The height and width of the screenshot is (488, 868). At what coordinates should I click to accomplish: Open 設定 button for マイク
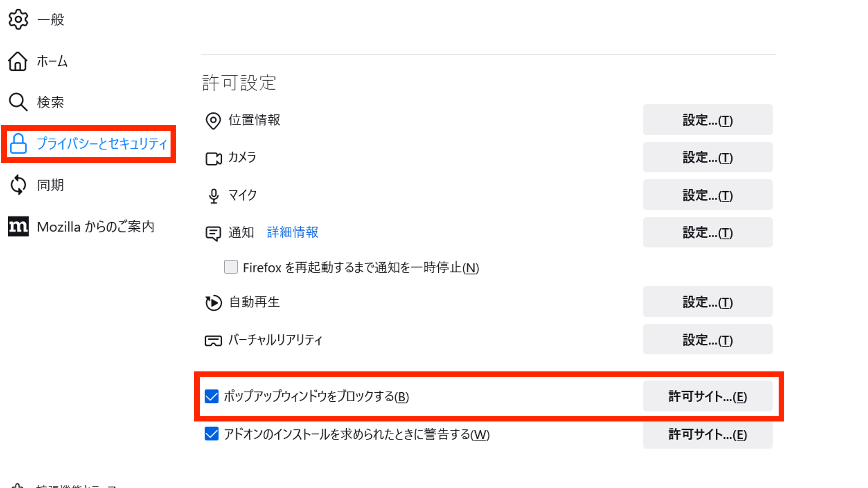708,195
